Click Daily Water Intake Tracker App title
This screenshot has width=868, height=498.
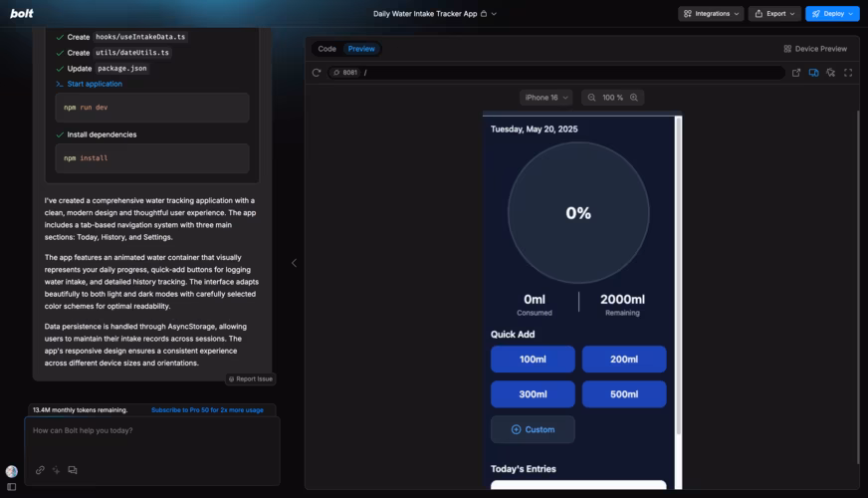point(425,14)
